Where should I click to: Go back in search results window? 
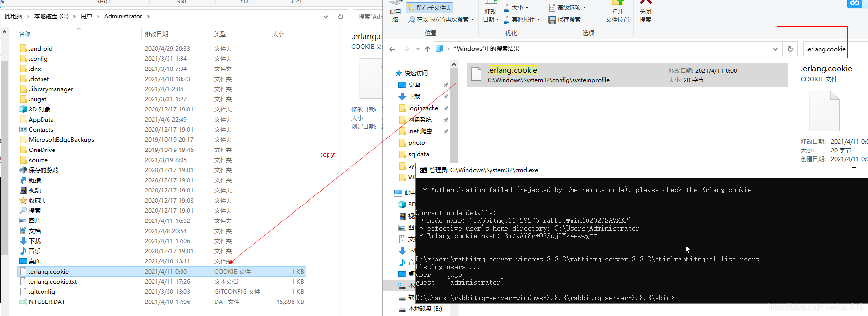coord(392,49)
